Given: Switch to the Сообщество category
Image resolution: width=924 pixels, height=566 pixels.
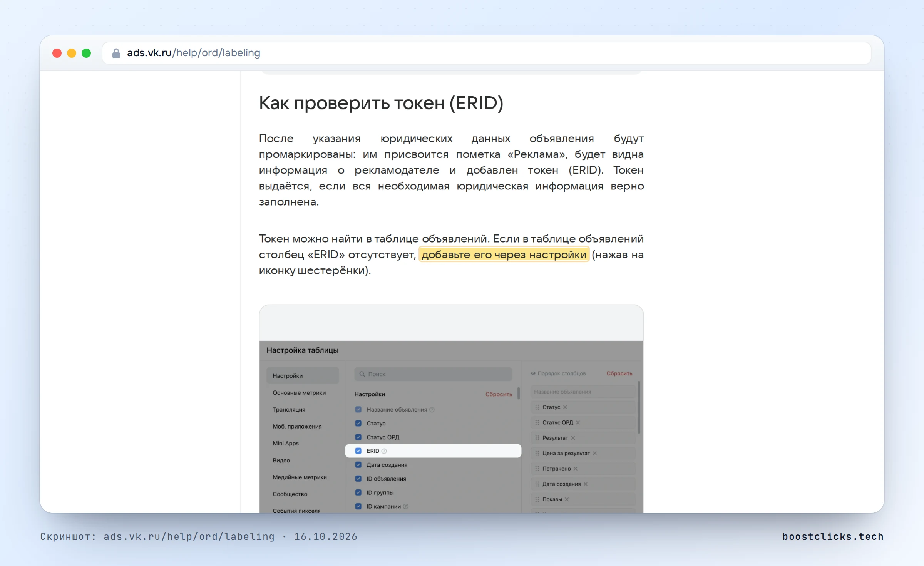Looking at the screenshot, I should pyautogui.click(x=290, y=494).
